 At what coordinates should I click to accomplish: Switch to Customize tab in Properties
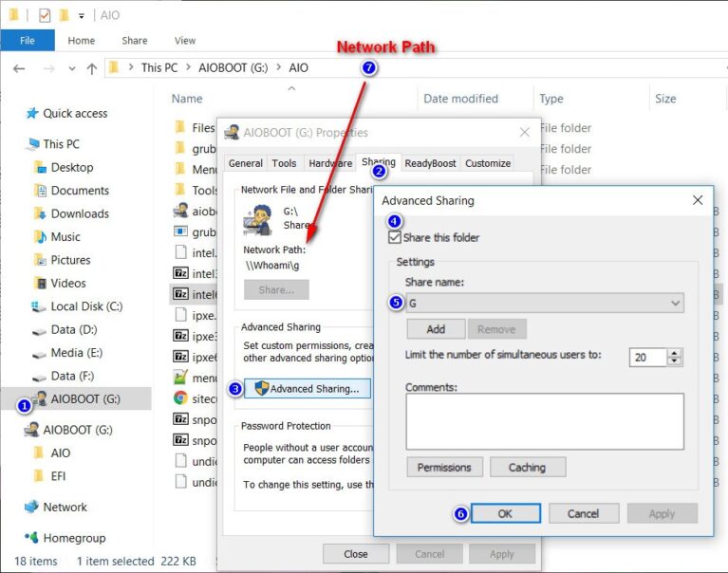(x=488, y=163)
